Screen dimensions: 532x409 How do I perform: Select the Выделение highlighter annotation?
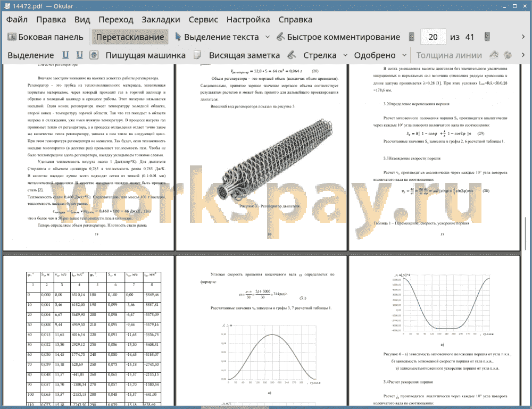tap(31, 55)
